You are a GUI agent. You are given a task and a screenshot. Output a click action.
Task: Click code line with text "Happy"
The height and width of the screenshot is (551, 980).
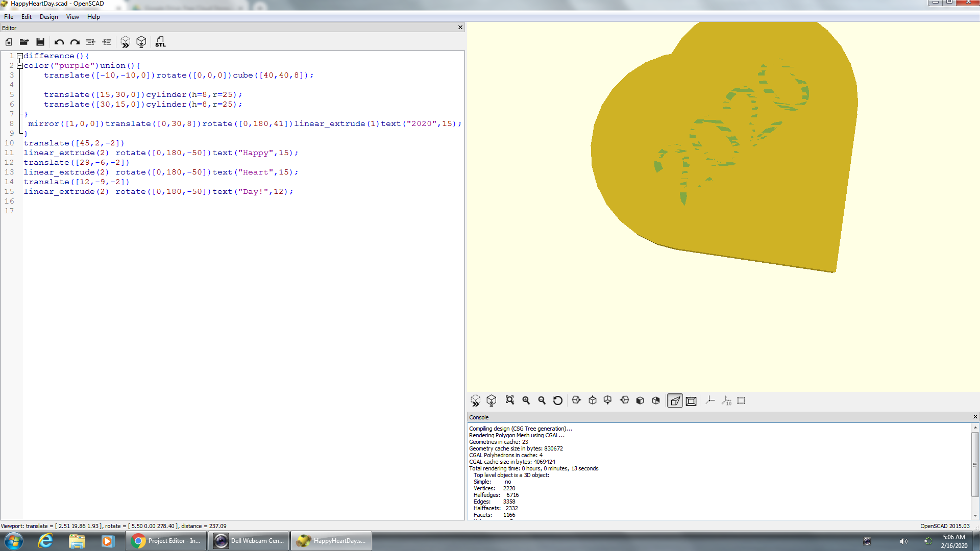[x=161, y=153]
